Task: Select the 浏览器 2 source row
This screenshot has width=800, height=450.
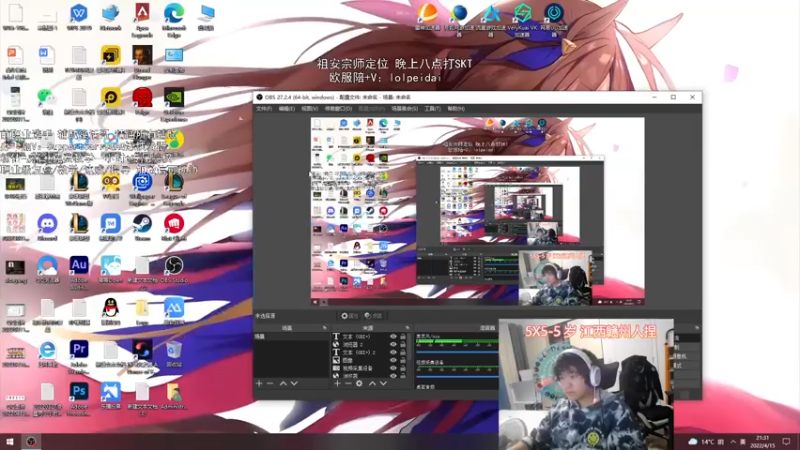Action: (370, 344)
